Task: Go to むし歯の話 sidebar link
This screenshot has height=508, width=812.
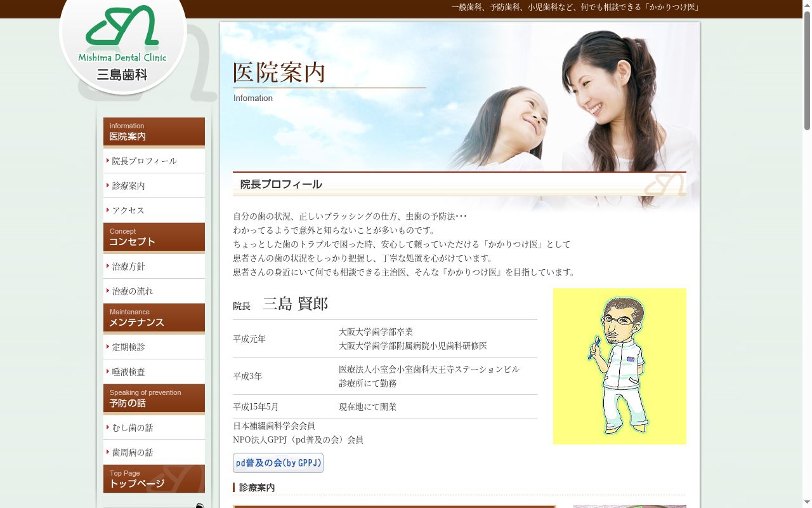Action: 154,427
